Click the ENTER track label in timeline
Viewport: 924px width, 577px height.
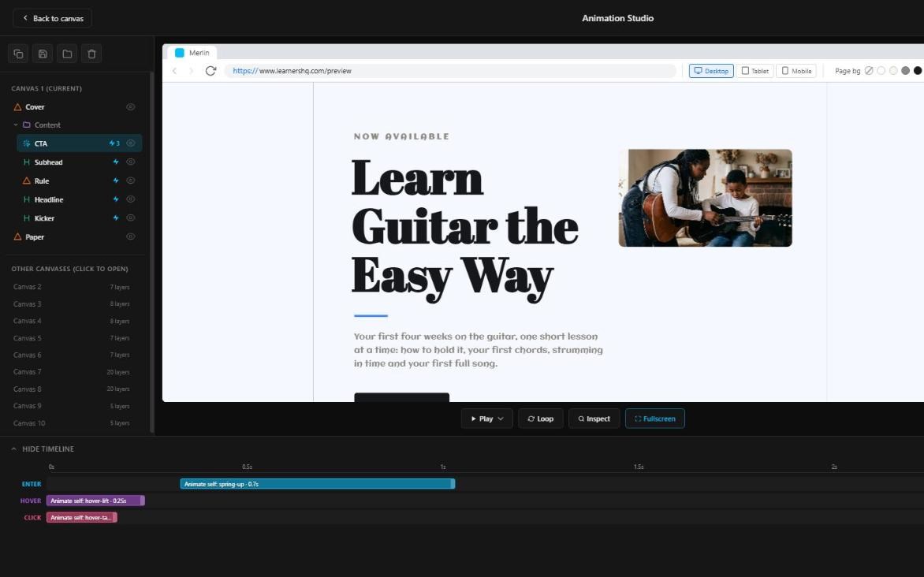point(32,484)
